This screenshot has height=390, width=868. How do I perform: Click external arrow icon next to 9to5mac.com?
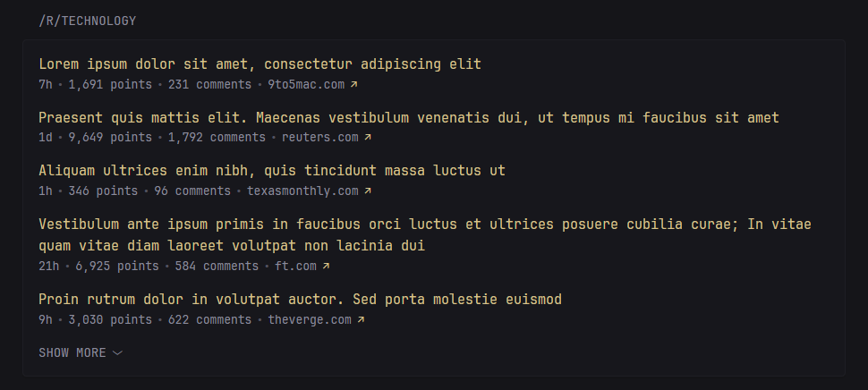coord(353,85)
